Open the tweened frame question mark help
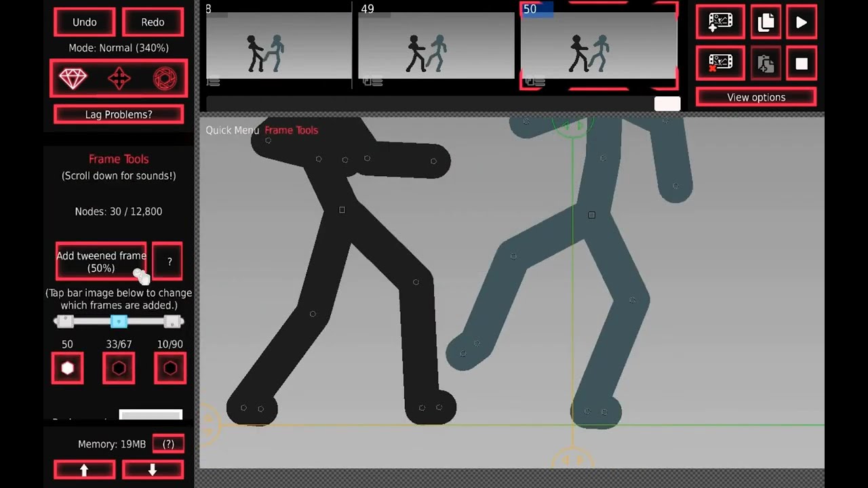 pos(167,262)
